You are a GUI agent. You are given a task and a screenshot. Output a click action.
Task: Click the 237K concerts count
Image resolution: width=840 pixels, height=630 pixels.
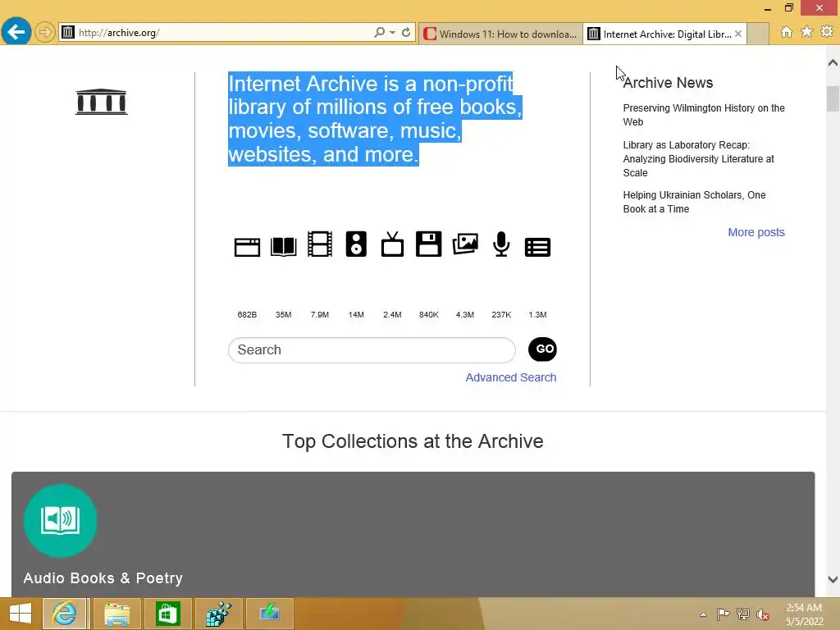pyautogui.click(x=501, y=314)
